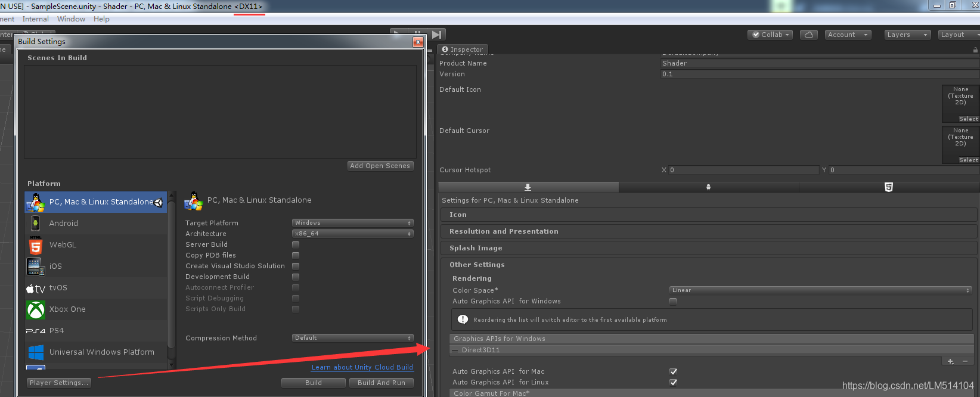Select the iOS platform icon
This screenshot has width=980, height=397.
[36, 266]
